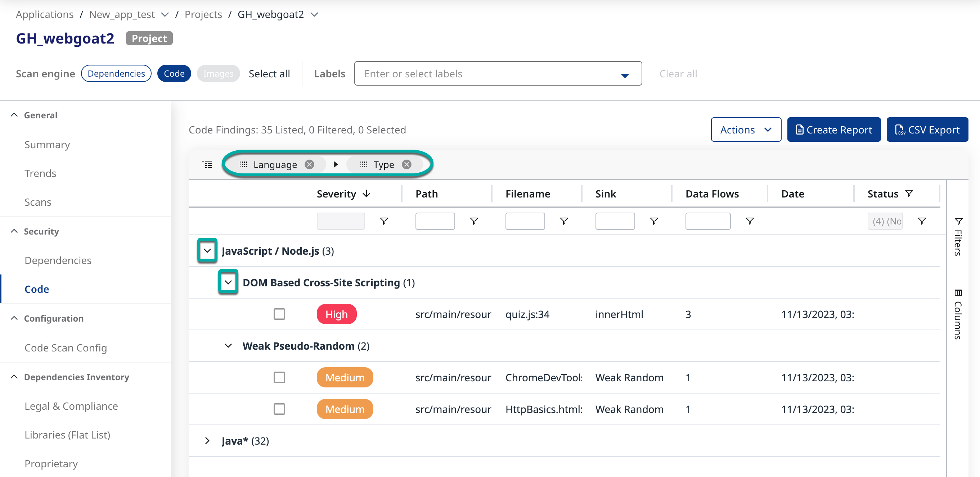Screen dimensions: 980x477
Task: Remove the Type grouping chip
Action: pos(406,164)
